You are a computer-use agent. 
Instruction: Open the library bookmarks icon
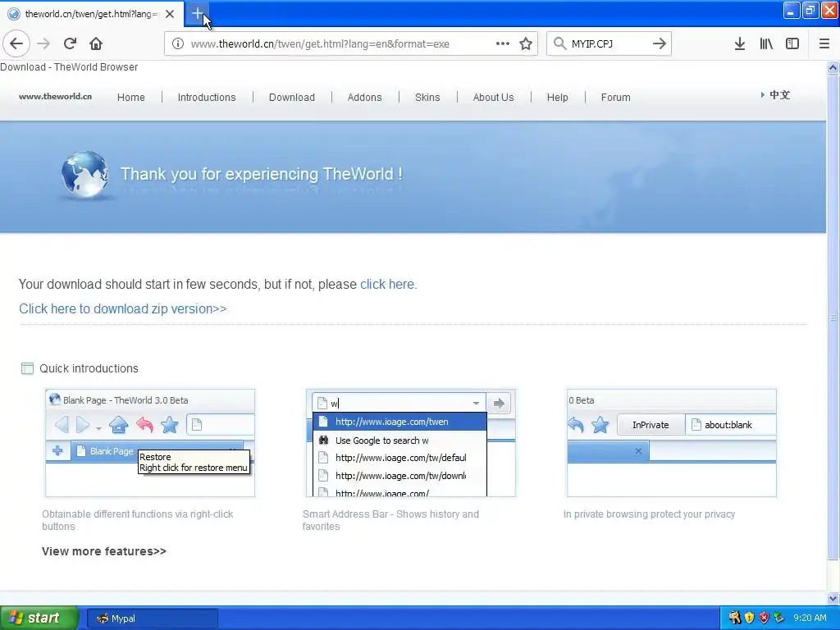point(766,44)
